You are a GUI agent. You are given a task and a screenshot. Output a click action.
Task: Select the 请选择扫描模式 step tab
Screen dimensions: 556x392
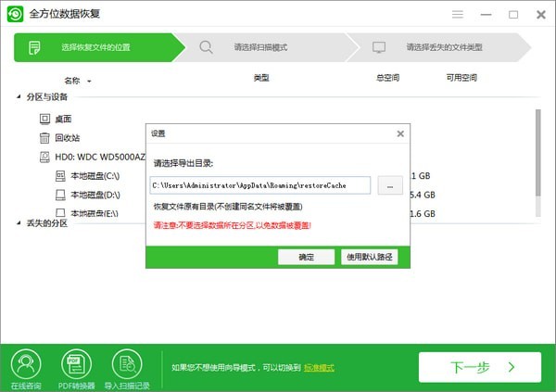(x=268, y=47)
